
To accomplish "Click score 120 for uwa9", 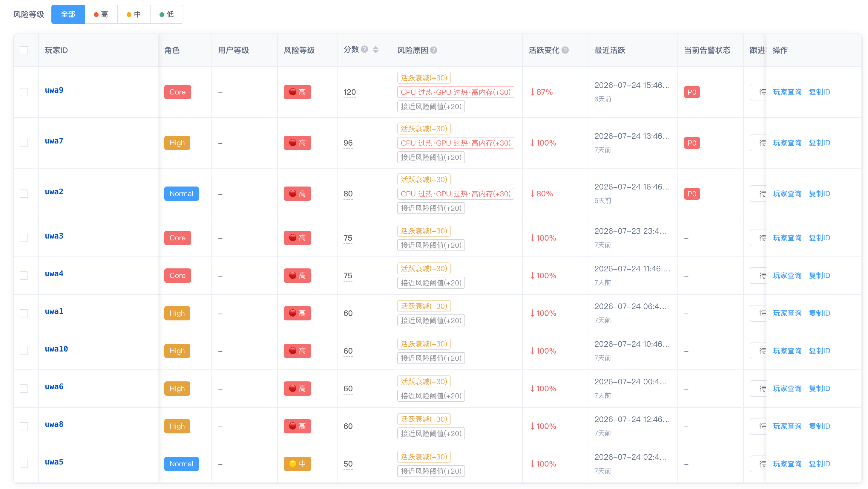I will [x=349, y=92].
